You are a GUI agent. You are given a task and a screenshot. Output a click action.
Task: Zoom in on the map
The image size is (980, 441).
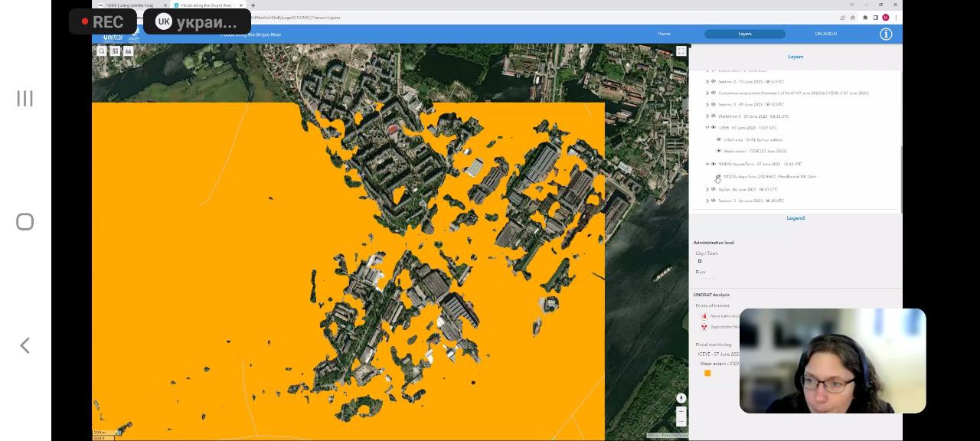(x=681, y=412)
